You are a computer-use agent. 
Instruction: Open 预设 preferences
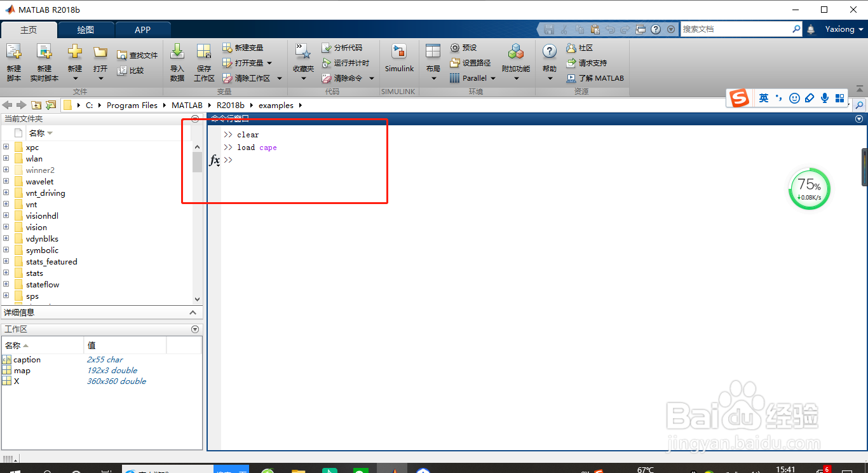(463, 48)
